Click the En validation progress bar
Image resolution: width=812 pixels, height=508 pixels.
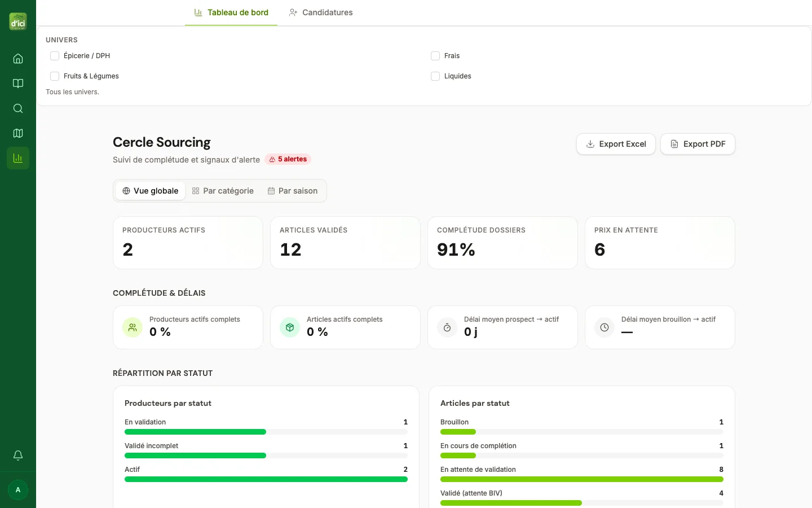click(266, 432)
